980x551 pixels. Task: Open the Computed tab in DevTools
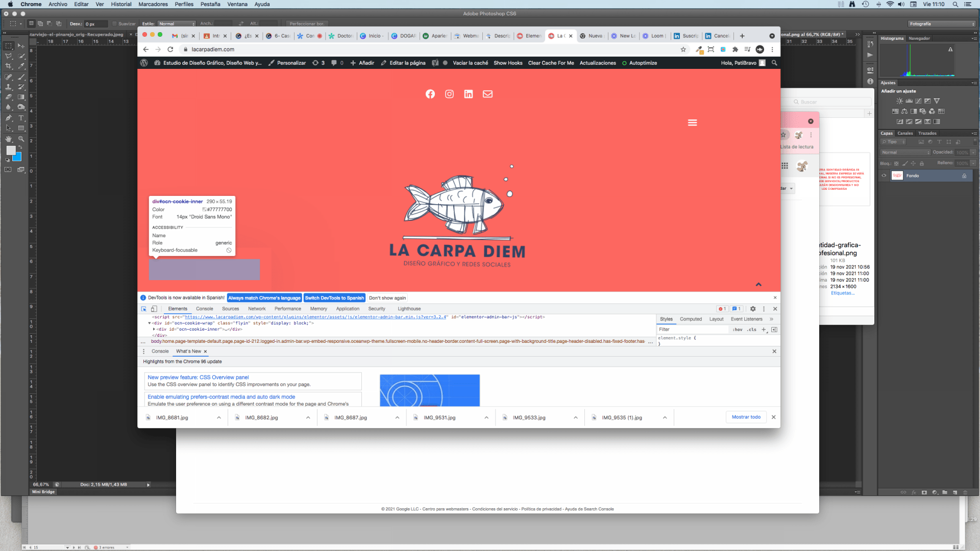coord(691,319)
